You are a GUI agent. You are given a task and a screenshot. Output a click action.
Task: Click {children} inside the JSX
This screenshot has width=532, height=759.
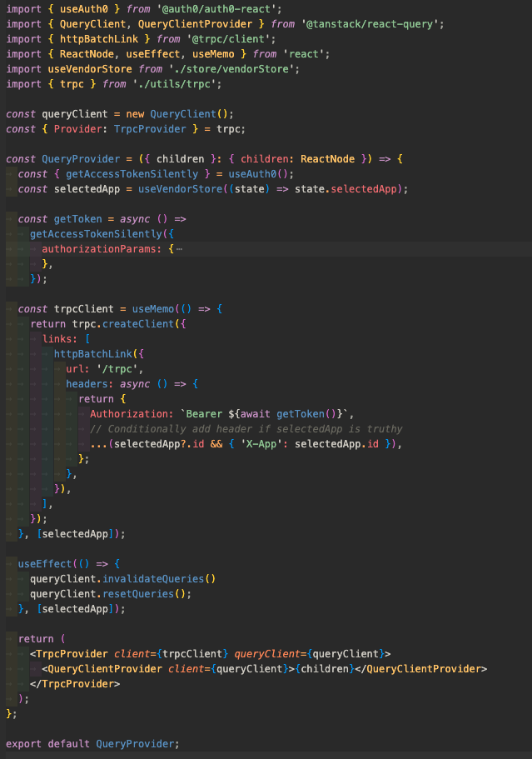point(325,670)
